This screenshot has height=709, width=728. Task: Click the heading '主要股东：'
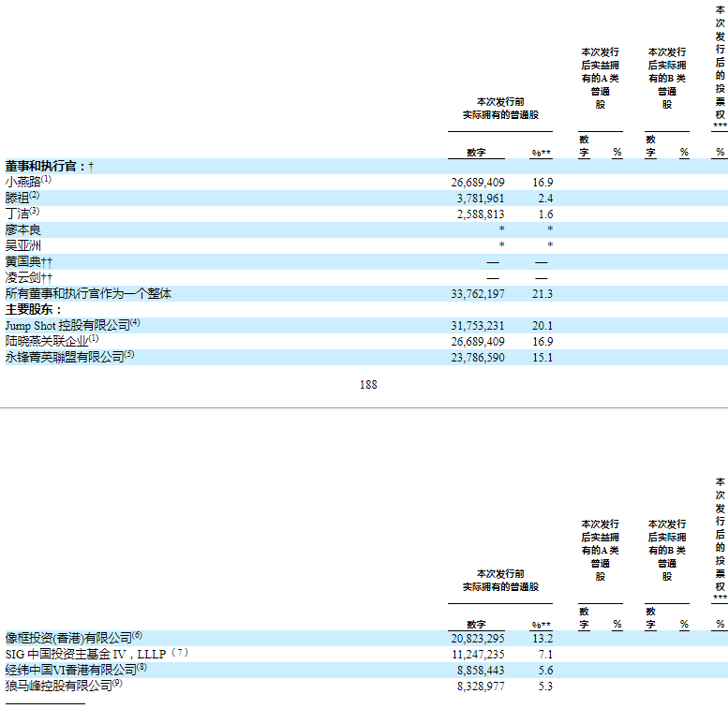click(34, 309)
